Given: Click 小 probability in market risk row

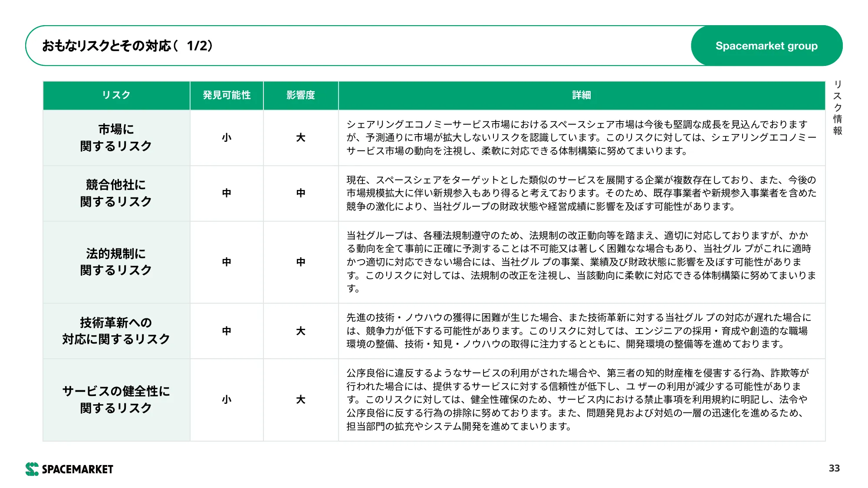Looking at the screenshot, I should [x=227, y=138].
